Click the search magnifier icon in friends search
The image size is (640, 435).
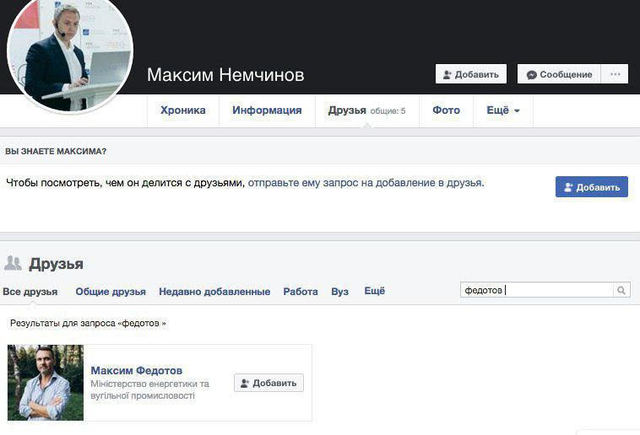tap(623, 291)
